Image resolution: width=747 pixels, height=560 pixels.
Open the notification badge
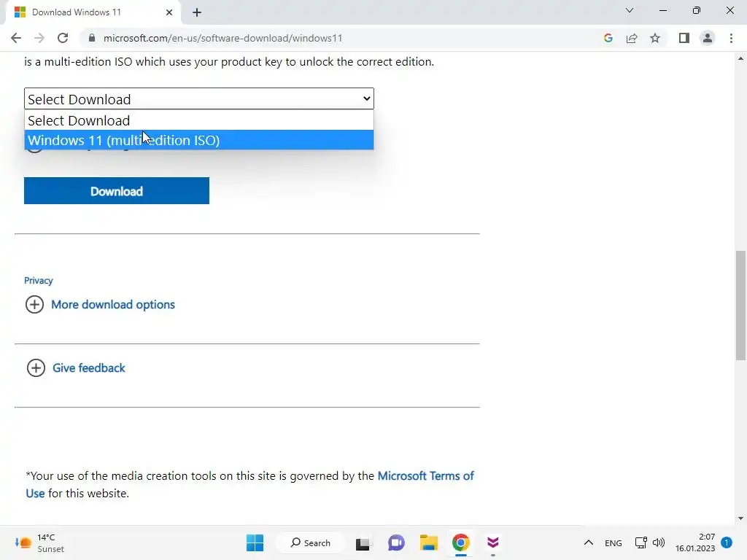pos(727,542)
